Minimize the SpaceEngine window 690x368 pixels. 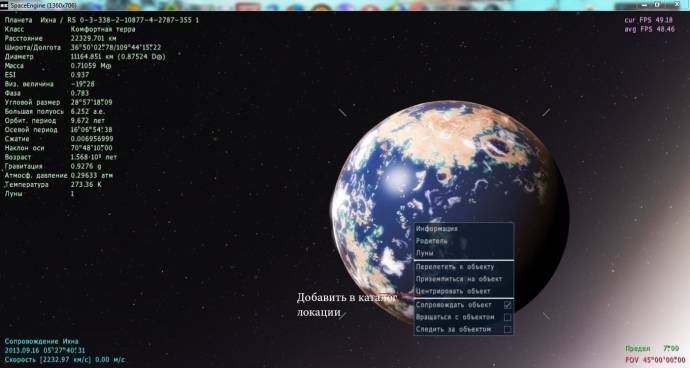(x=644, y=4)
